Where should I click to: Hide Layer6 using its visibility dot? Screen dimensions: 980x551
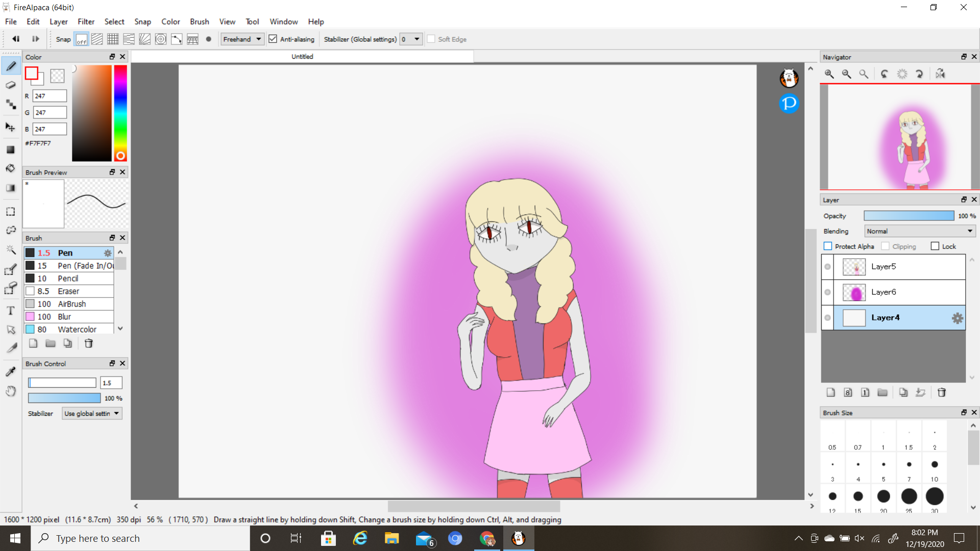coord(827,292)
